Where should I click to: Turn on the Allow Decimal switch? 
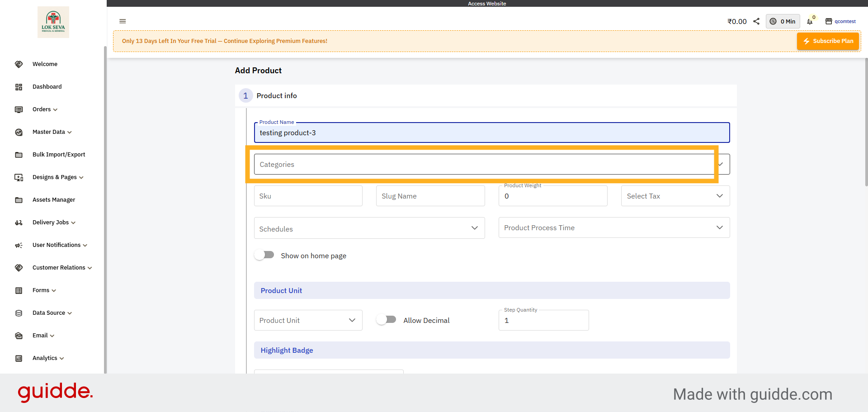(x=386, y=319)
